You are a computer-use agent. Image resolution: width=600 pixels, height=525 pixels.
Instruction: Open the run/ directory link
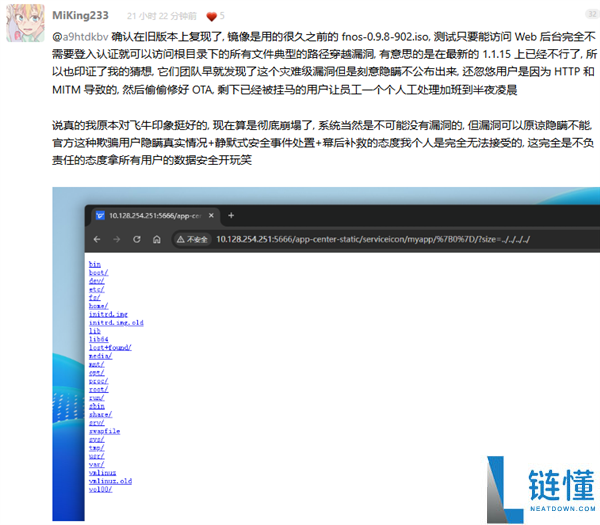pyautogui.click(x=96, y=398)
